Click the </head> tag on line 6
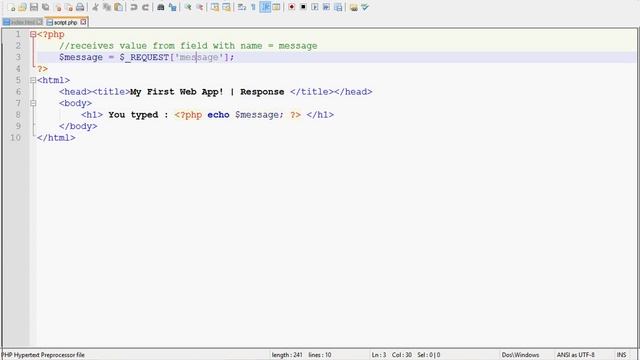The height and width of the screenshot is (360, 640). [353, 92]
